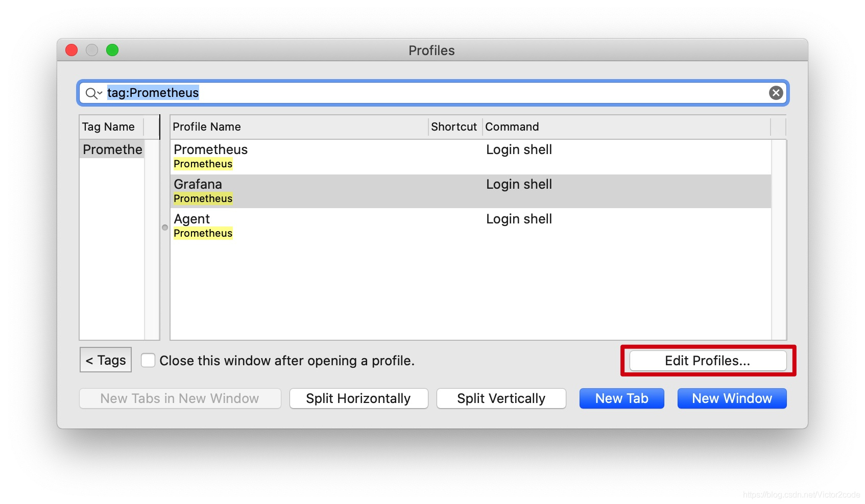Click in the tag:Prometheus search field
The height and width of the screenshot is (504, 865).
click(434, 93)
